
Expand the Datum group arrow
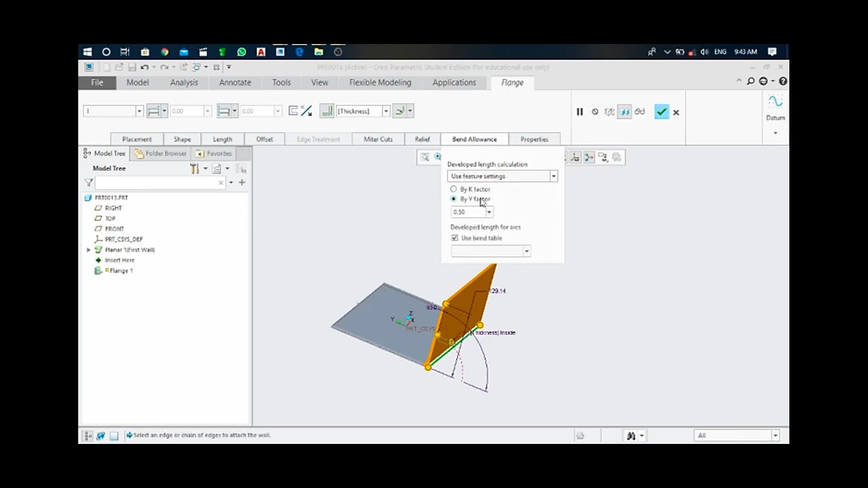point(775,133)
